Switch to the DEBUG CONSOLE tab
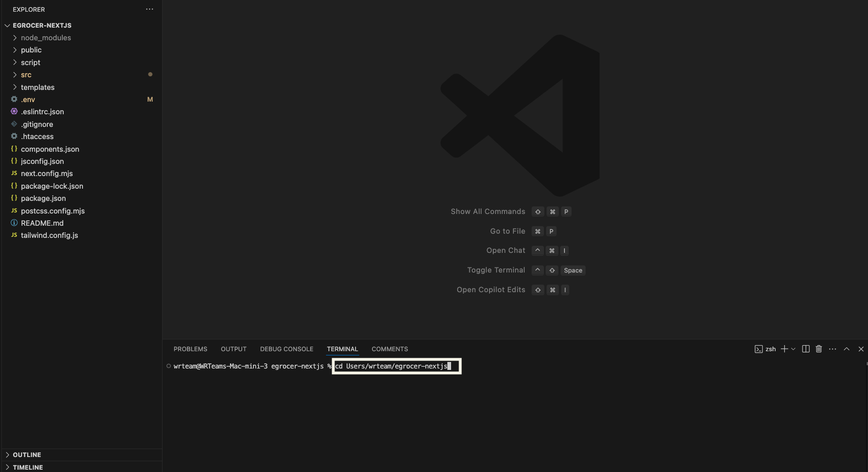Screen dimensions: 868x472 point(287,349)
